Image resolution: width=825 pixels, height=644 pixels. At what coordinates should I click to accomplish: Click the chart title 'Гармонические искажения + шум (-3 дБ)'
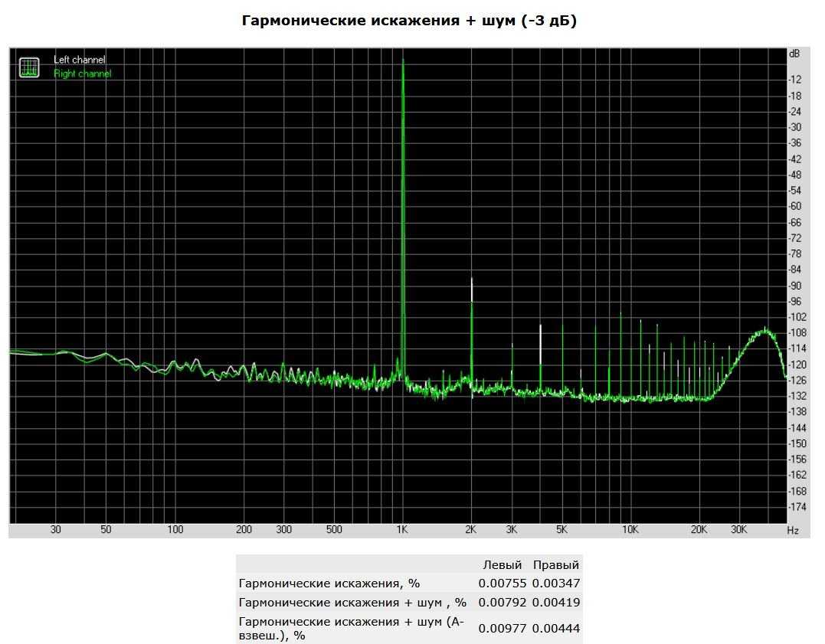pos(409,21)
